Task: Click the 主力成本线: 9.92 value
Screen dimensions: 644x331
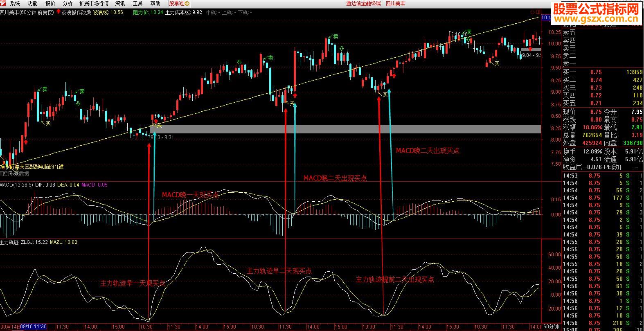Action: click(x=184, y=12)
